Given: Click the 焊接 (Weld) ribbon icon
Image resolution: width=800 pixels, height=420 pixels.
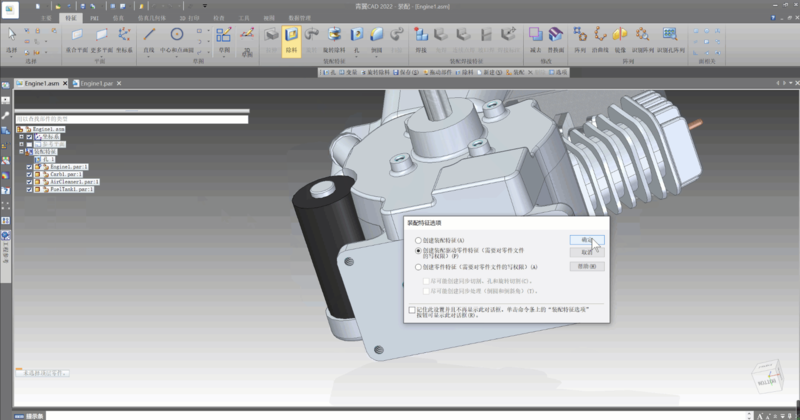Looking at the screenshot, I should point(421,37).
